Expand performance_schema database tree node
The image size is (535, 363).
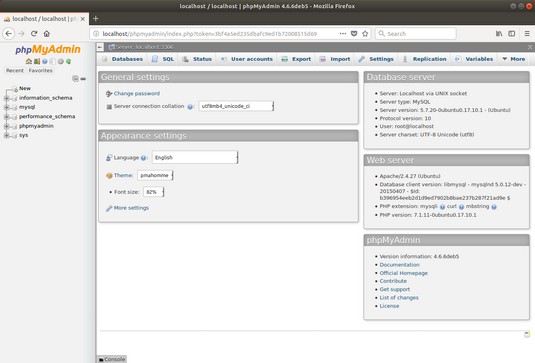pos(6,117)
